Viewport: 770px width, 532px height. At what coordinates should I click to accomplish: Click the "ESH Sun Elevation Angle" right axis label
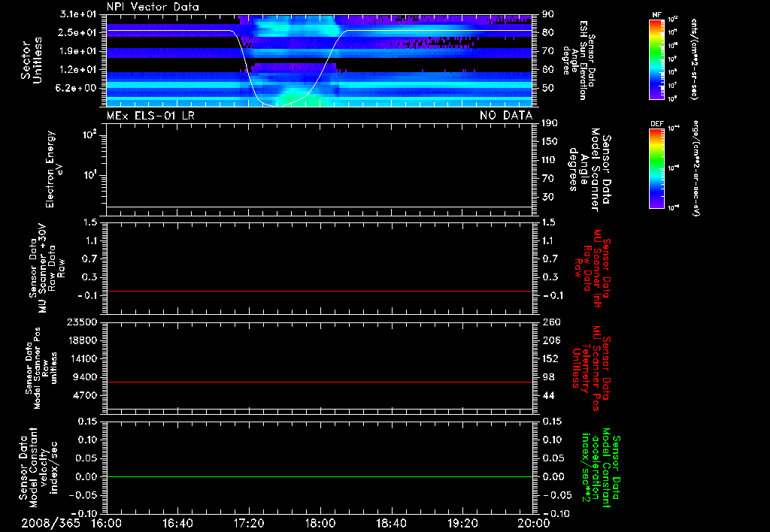pos(580,60)
